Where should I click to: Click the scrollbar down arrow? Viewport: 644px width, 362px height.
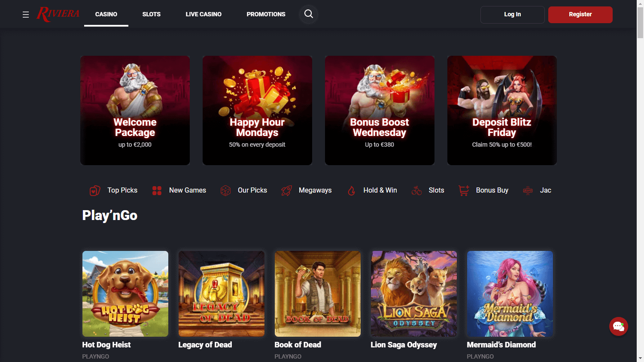[x=641, y=359]
